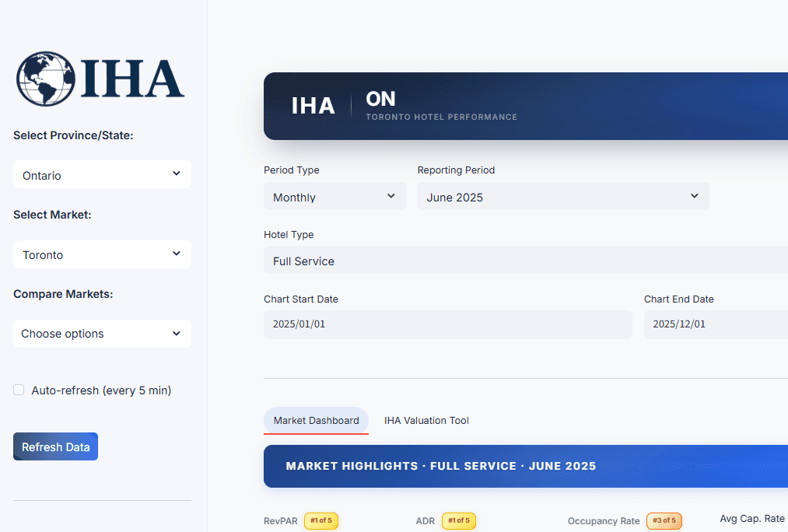Expand the Reporting Period dropdown showing June 2025

pyautogui.click(x=562, y=197)
